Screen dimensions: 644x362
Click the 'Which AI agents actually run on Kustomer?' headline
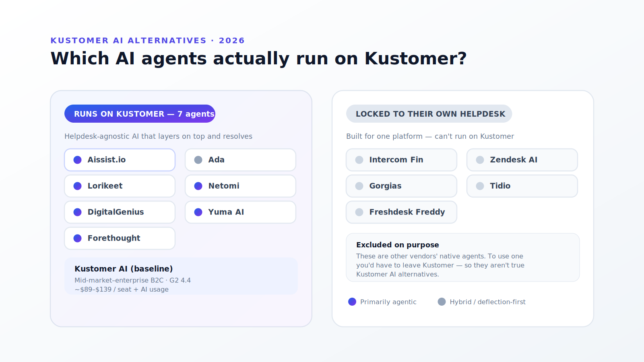point(258,58)
